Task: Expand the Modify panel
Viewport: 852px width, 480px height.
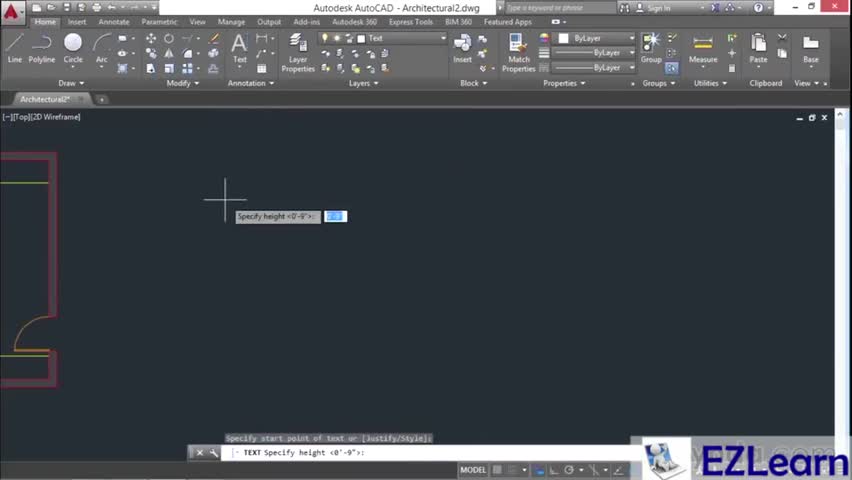Action: tap(183, 83)
